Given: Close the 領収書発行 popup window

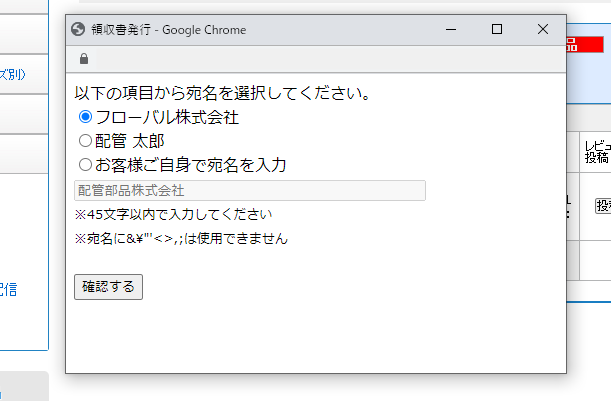Looking at the screenshot, I should (x=543, y=30).
